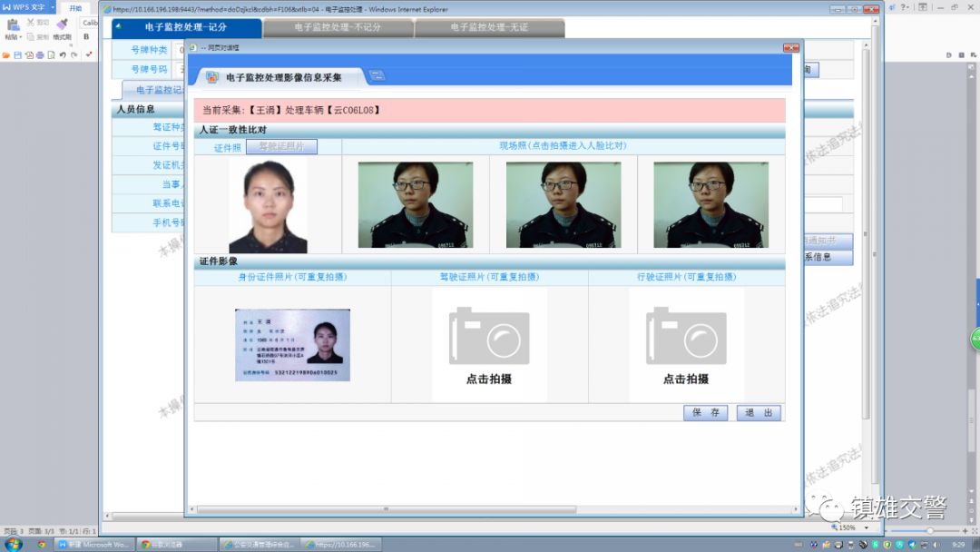This screenshot has height=552, width=980.
Task: Click the open folder icon in WPS quick toolbar
Action: click(6, 55)
